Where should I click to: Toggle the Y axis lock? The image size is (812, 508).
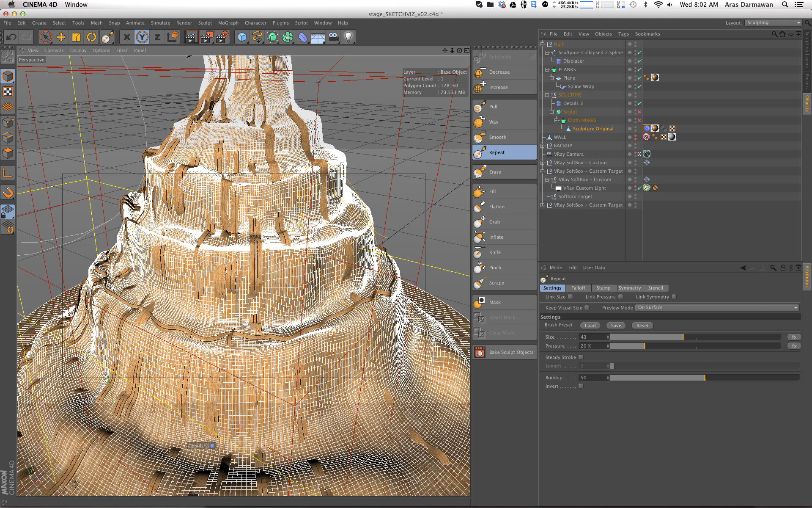pyautogui.click(x=142, y=37)
